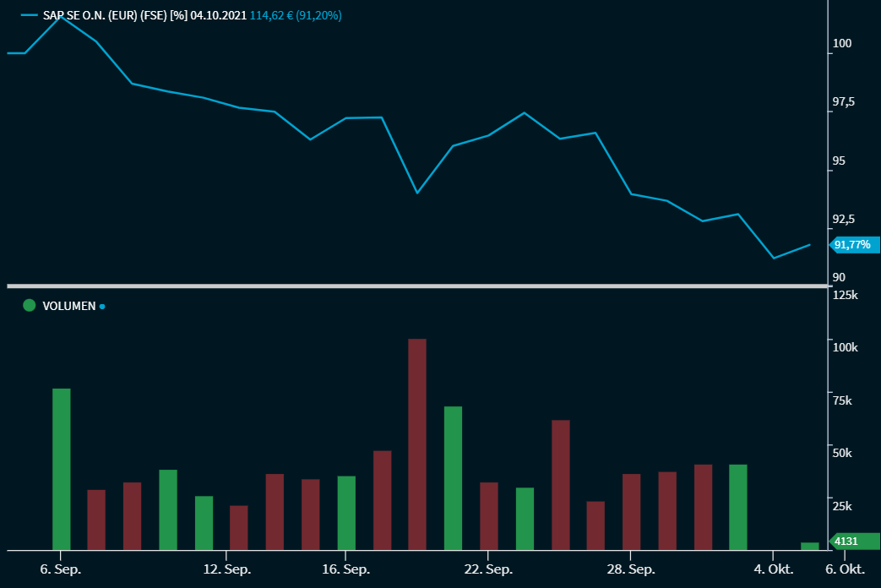The image size is (881, 588).
Task: Click the price line's highest peak
Action: [61, 15]
